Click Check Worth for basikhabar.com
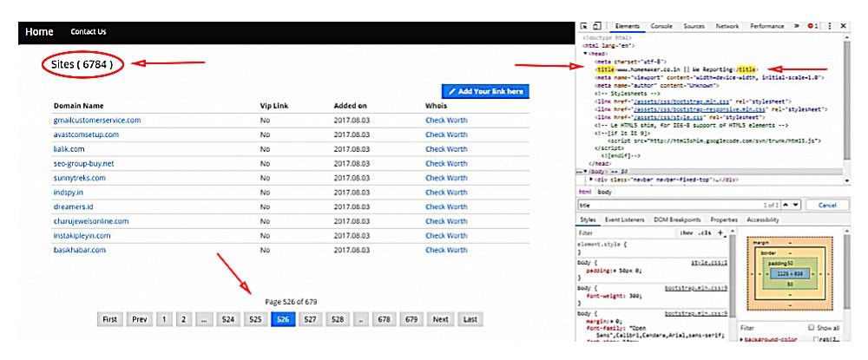 tap(446, 250)
